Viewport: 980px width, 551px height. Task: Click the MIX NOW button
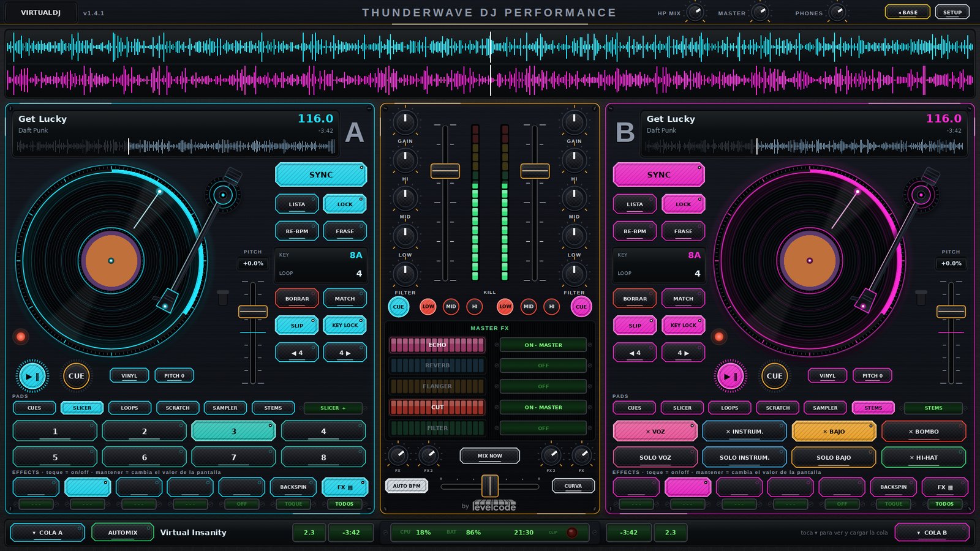click(x=490, y=455)
